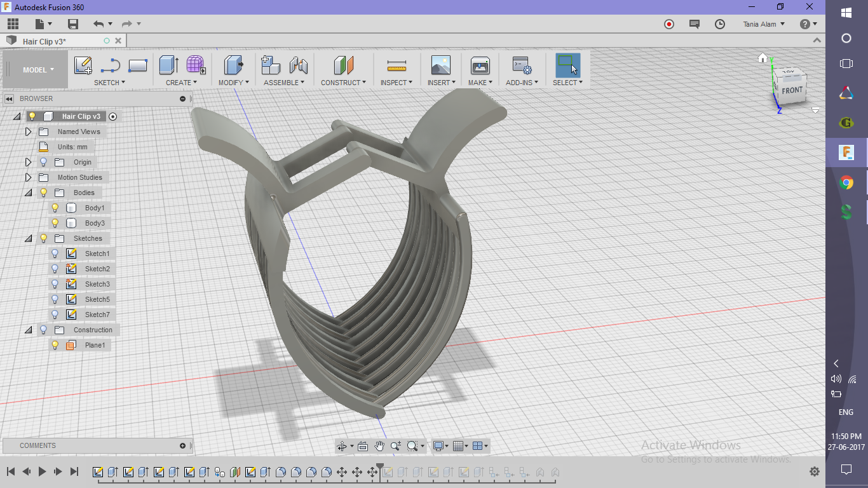Image resolution: width=868 pixels, height=488 pixels.
Task: Redo the last undone action
Action: [x=126, y=24]
